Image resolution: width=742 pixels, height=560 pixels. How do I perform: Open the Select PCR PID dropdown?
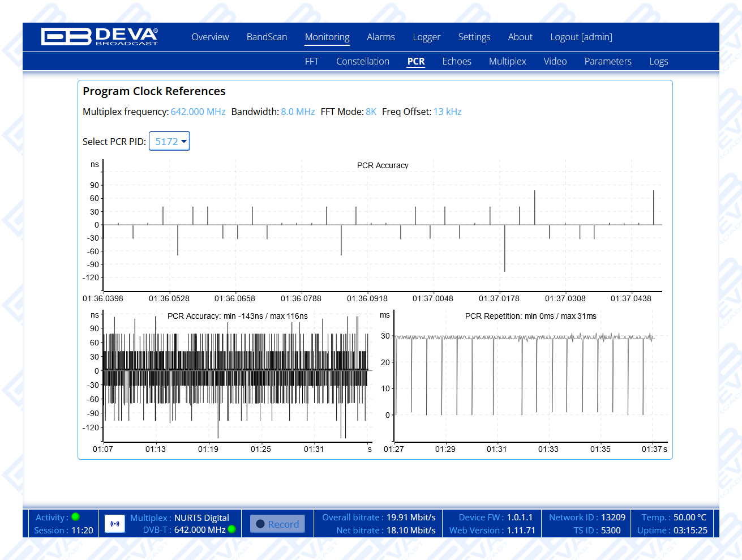click(169, 142)
